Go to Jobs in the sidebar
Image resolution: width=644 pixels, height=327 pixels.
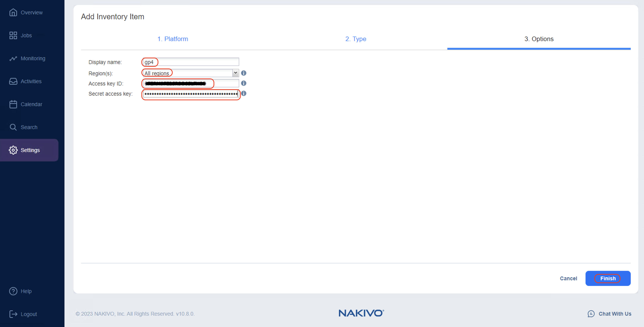pyautogui.click(x=26, y=36)
